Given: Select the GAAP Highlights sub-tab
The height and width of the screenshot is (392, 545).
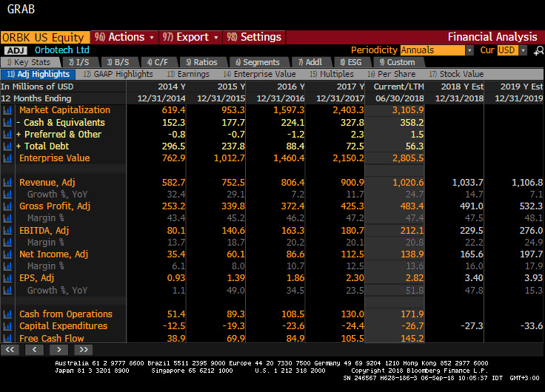Looking at the screenshot, I should (x=118, y=74).
